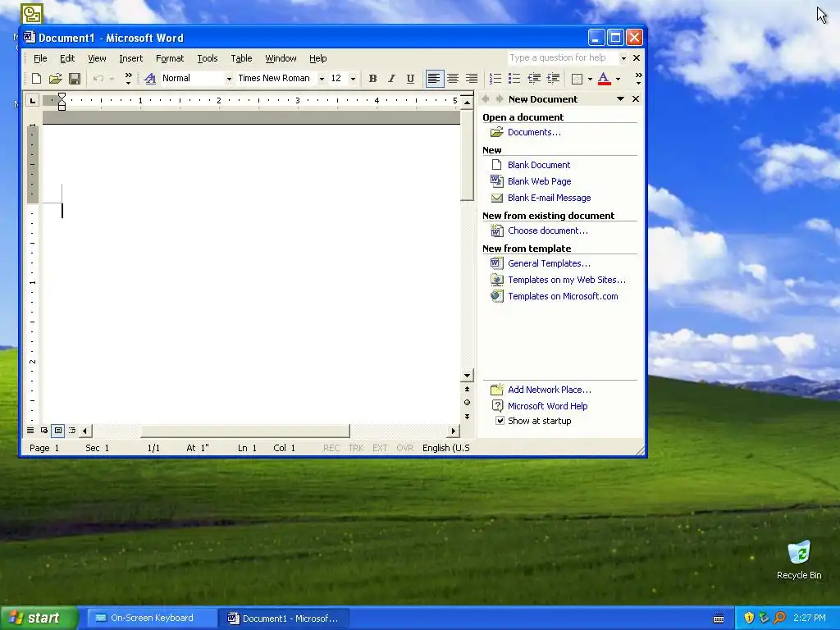
Task: Open the Insert menu
Action: point(130,58)
